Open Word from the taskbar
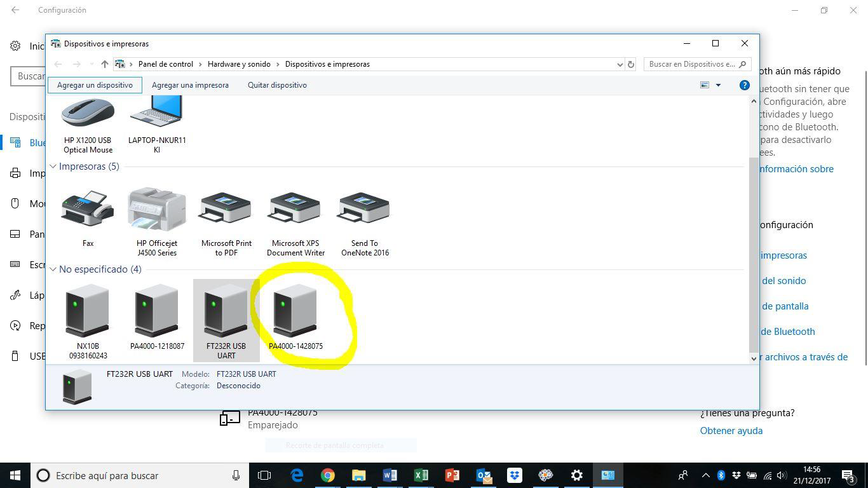The width and height of the screenshot is (868, 488). (x=390, y=475)
